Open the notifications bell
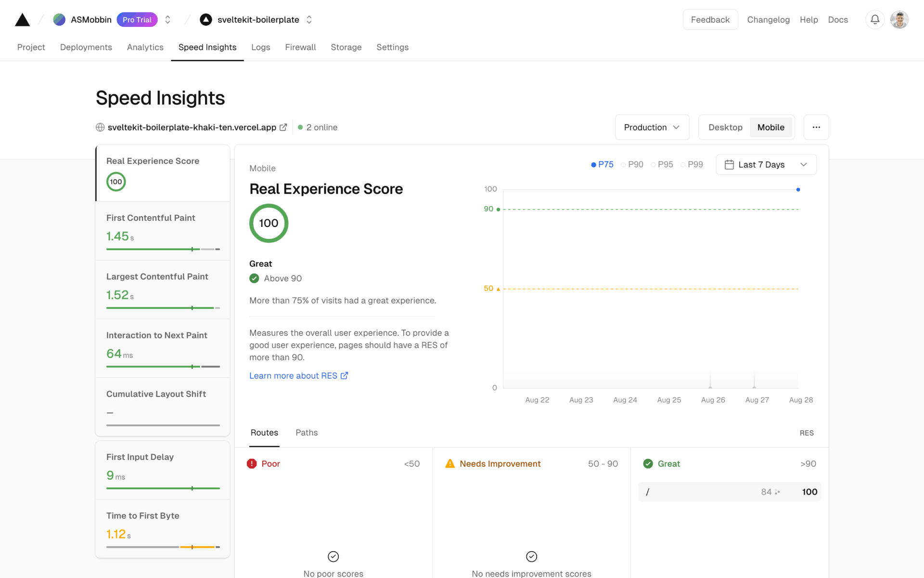Screen dimensions: 924x578 [x=875, y=20]
